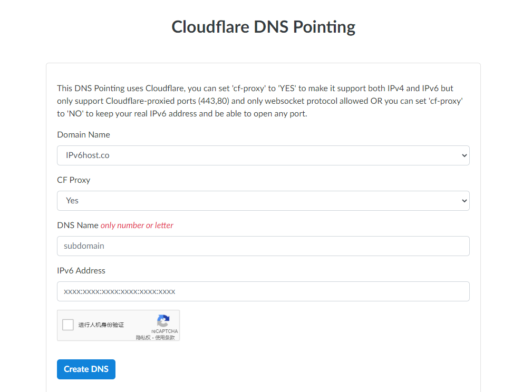Click the 'DNS Name' field label

click(78, 226)
